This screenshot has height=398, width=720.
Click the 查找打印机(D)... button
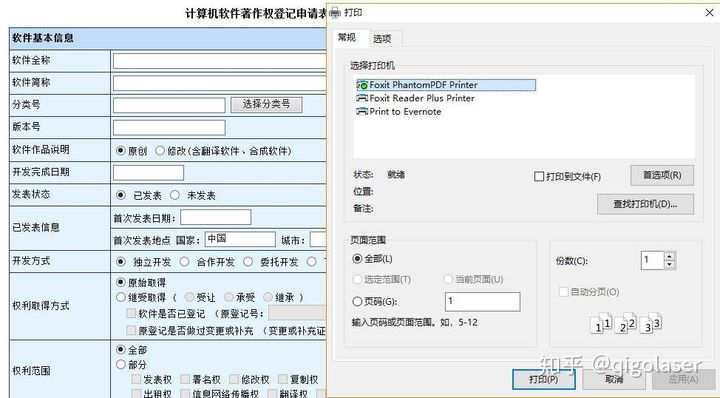(645, 204)
